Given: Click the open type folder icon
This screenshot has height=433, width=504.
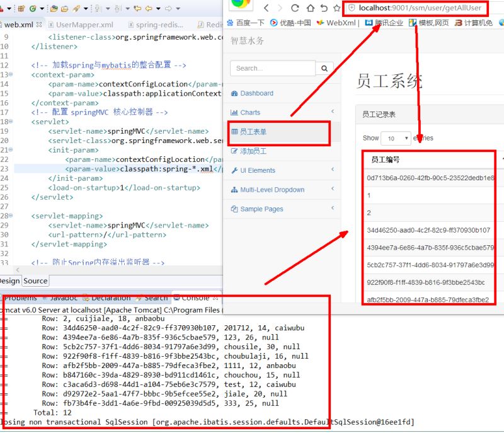Looking at the screenshot, I should [54, 8].
